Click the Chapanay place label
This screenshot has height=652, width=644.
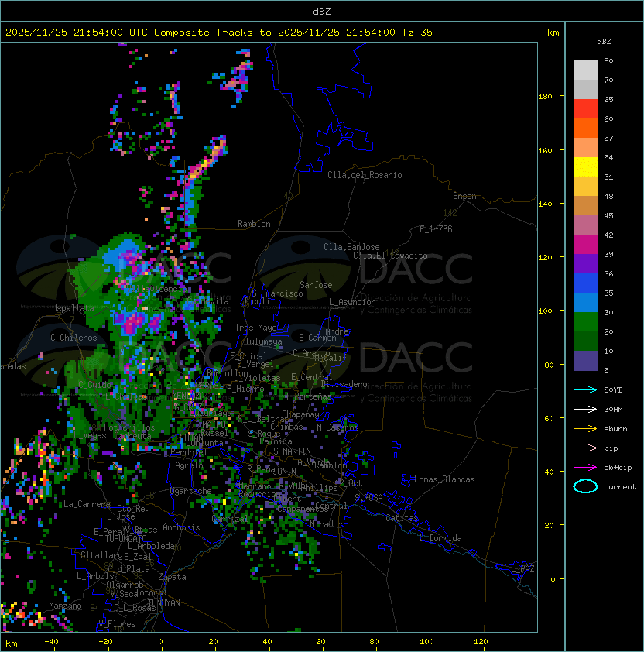pos(300,414)
